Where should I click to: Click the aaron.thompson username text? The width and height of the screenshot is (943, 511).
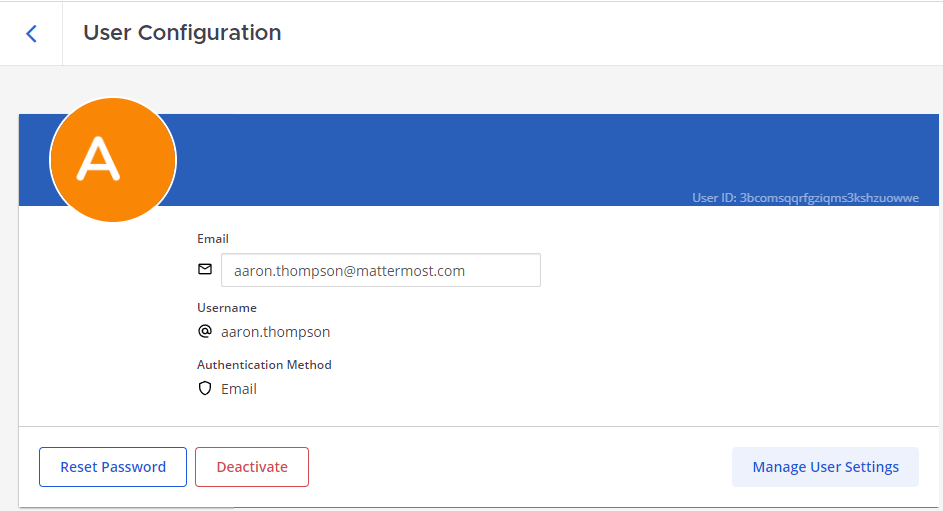point(275,332)
